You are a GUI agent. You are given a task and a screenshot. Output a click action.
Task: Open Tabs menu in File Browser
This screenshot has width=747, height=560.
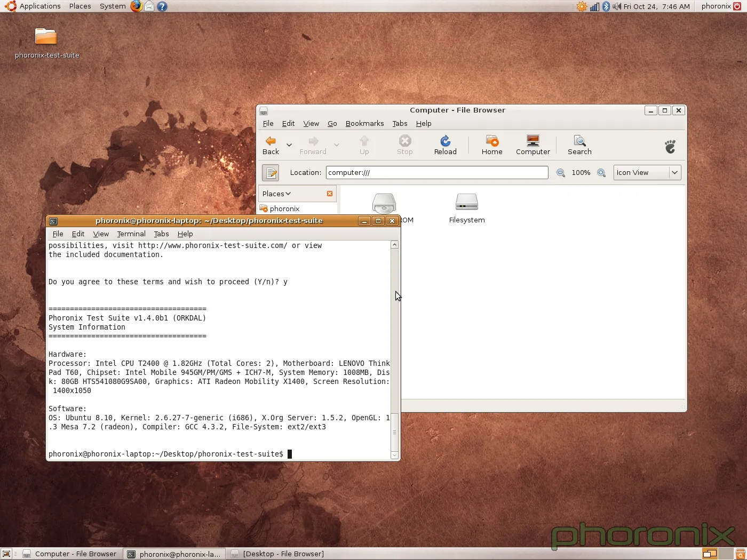(400, 123)
